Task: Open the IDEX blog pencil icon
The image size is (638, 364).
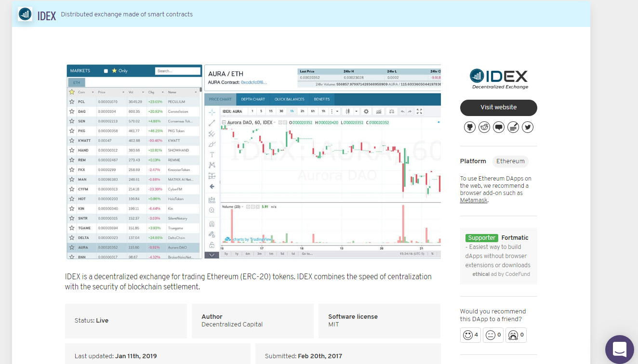Action: [x=513, y=127]
